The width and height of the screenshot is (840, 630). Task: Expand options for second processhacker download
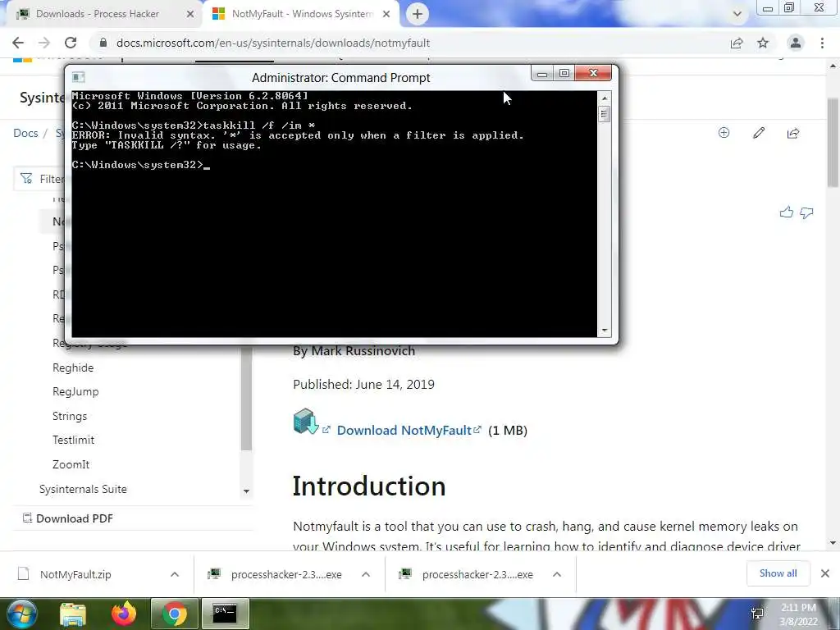pos(557,574)
